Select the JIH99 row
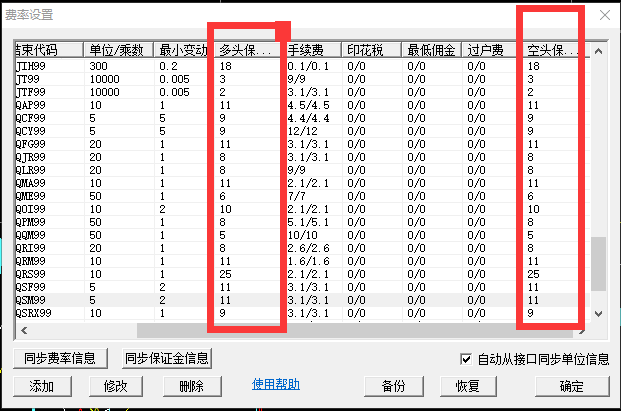The image size is (621, 411). 303,66
